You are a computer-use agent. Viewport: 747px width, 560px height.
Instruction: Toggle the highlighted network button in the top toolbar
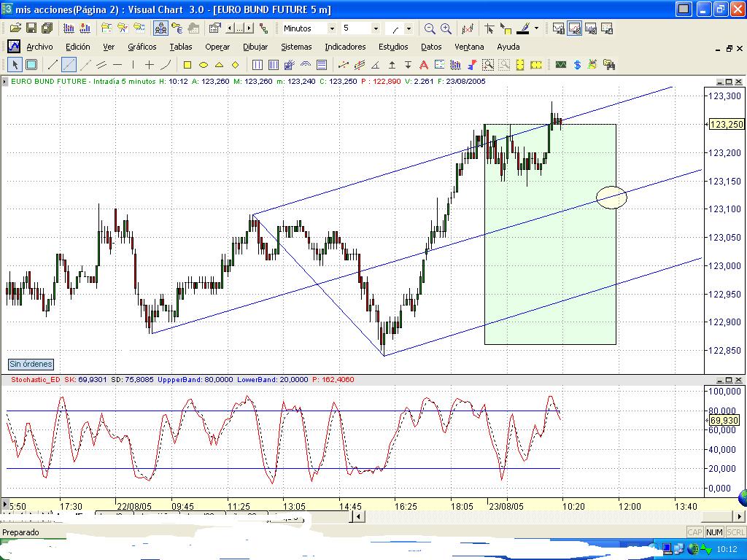click(x=161, y=28)
